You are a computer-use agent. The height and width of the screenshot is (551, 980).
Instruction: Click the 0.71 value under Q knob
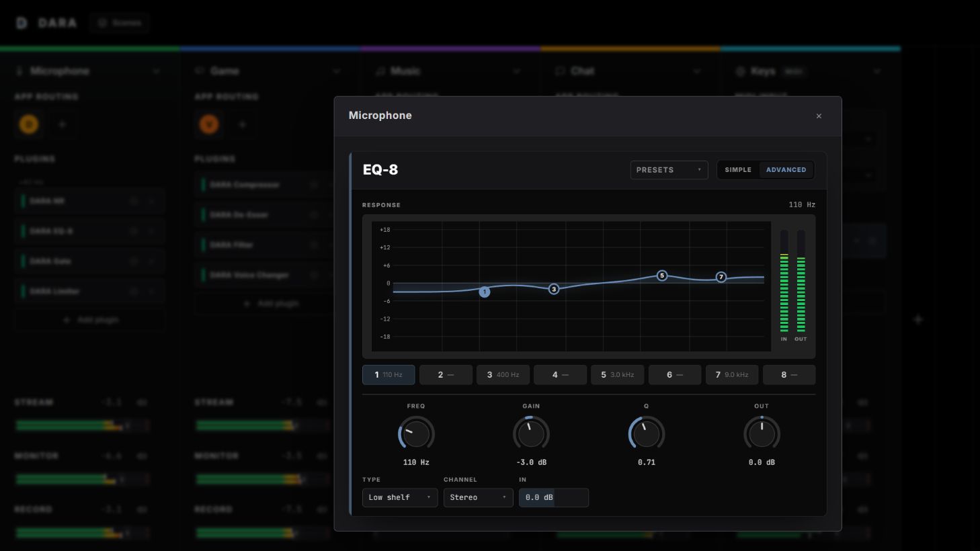pyautogui.click(x=647, y=462)
